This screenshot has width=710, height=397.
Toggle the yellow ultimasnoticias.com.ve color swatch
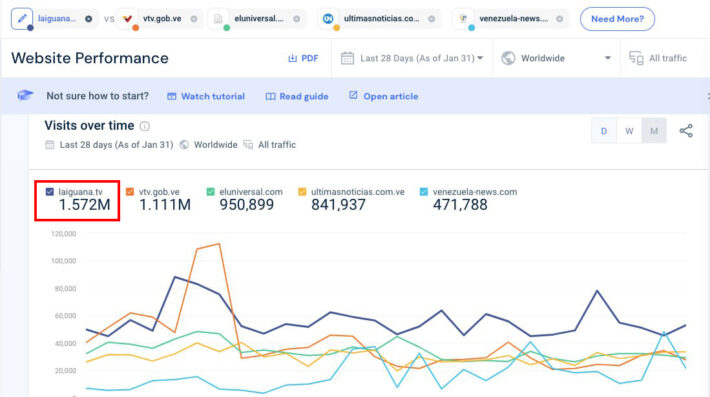[302, 192]
